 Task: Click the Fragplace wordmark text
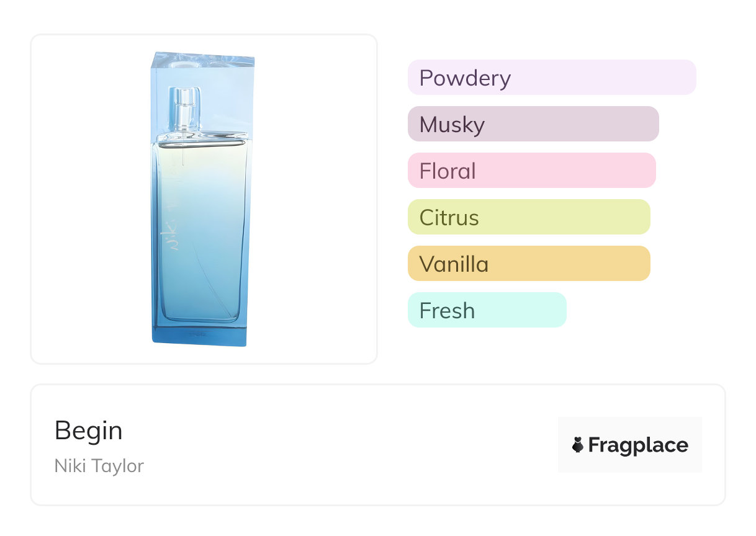[x=638, y=445]
